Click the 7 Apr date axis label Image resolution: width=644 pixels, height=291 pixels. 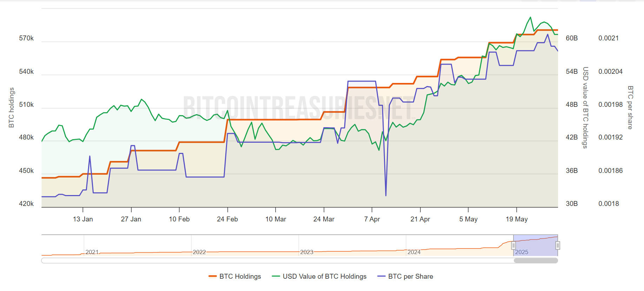pyautogui.click(x=372, y=219)
